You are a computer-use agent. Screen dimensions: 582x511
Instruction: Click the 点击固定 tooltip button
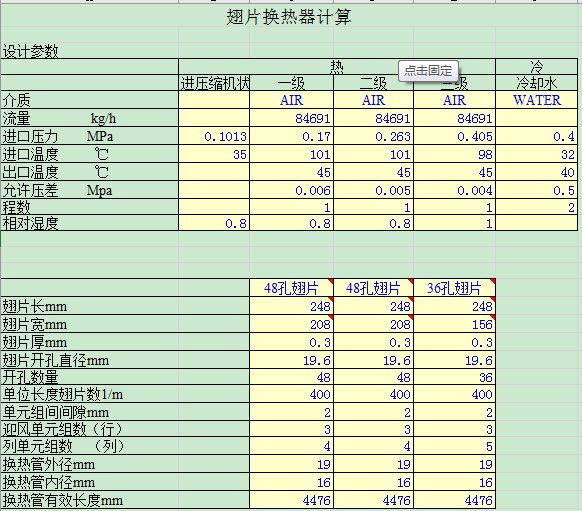[428, 71]
